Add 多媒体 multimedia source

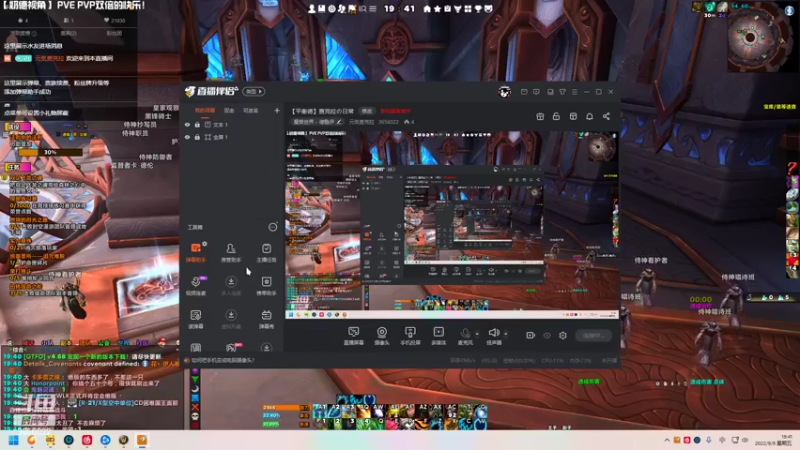[439, 336]
